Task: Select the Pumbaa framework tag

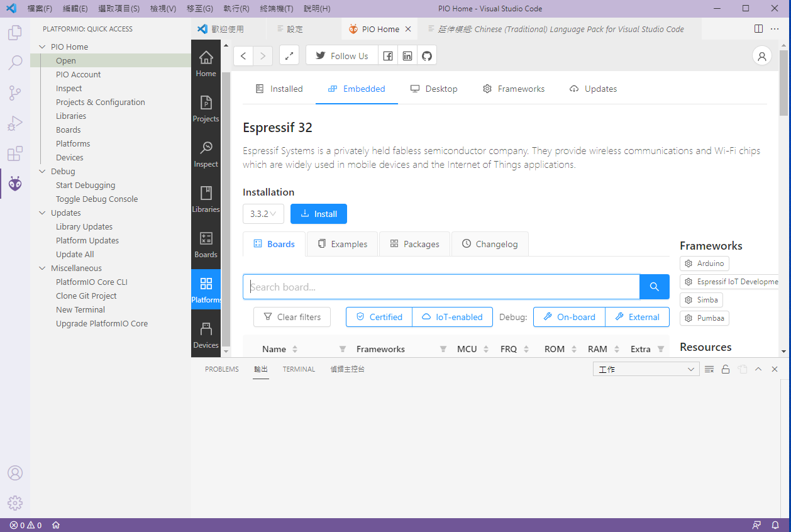Action: (704, 318)
